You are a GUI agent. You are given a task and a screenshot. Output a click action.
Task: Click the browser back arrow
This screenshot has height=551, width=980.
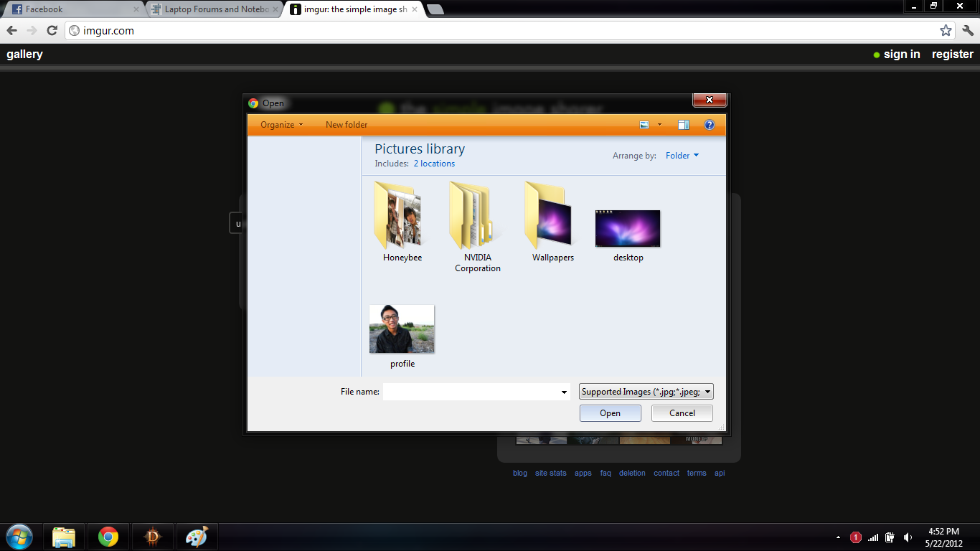click(11, 31)
